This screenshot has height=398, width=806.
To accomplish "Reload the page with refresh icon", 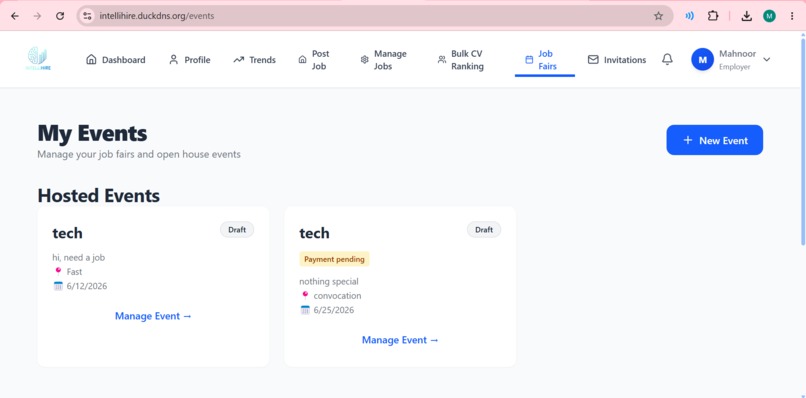I will tap(60, 16).
